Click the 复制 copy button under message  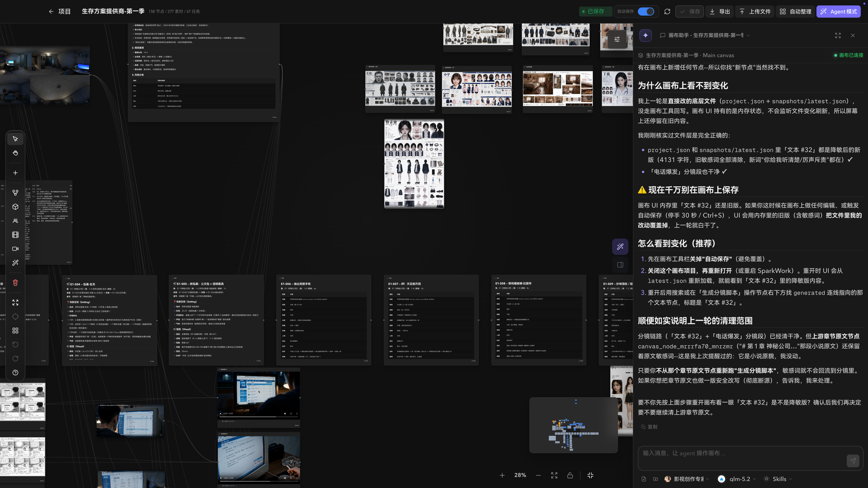(649, 427)
